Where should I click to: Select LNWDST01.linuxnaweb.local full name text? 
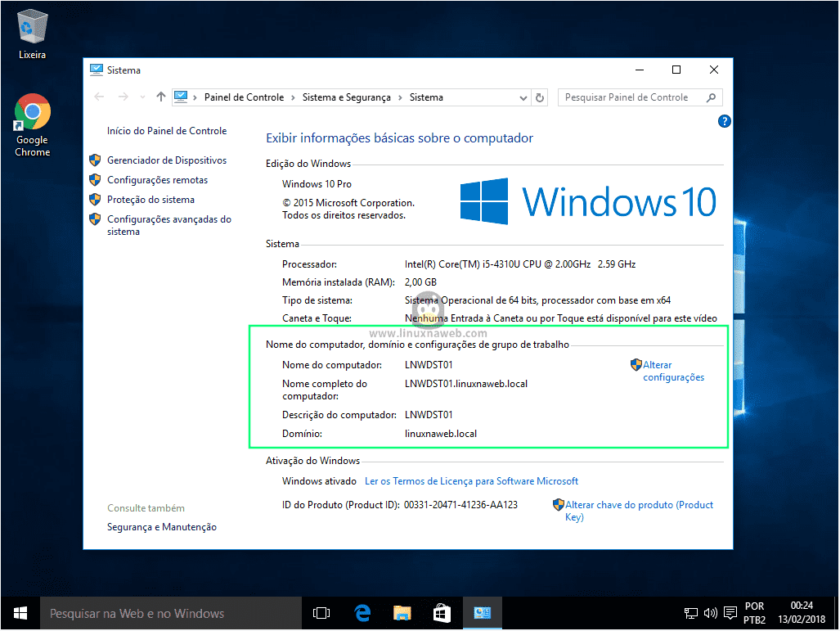point(466,384)
